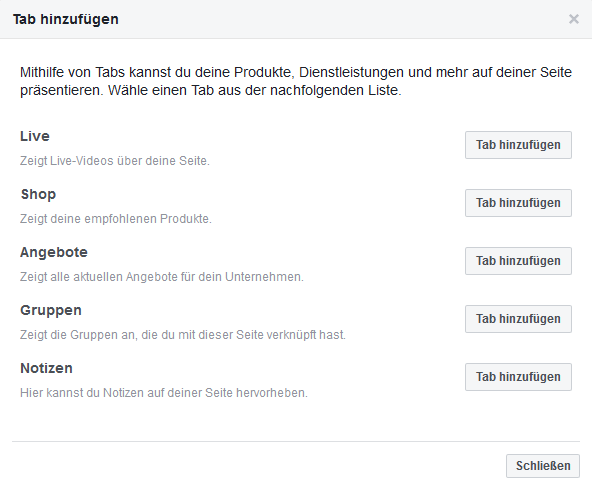The width and height of the screenshot is (592, 487).
Task: Close the dialog with the X icon
Action: [x=574, y=19]
